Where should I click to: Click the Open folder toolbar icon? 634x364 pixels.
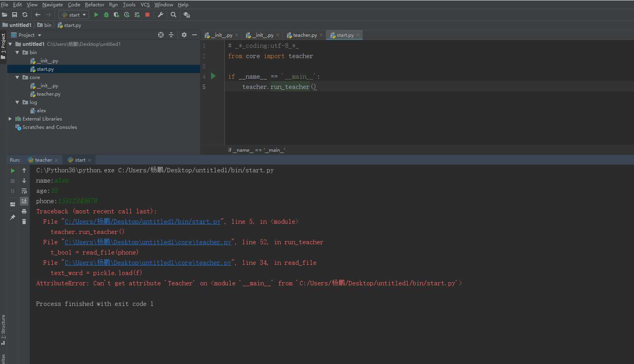click(5, 15)
